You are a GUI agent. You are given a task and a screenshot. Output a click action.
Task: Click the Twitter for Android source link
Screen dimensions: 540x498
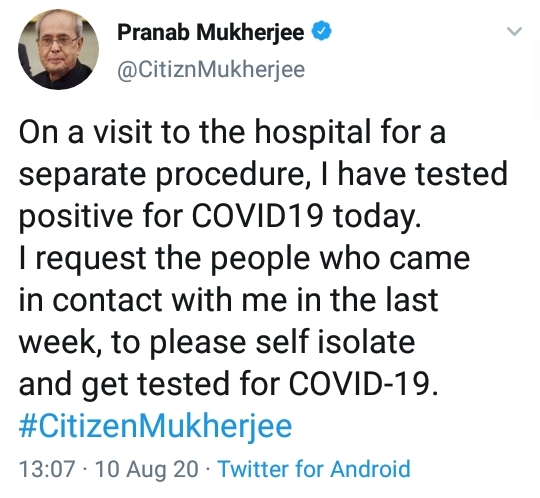click(314, 469)
